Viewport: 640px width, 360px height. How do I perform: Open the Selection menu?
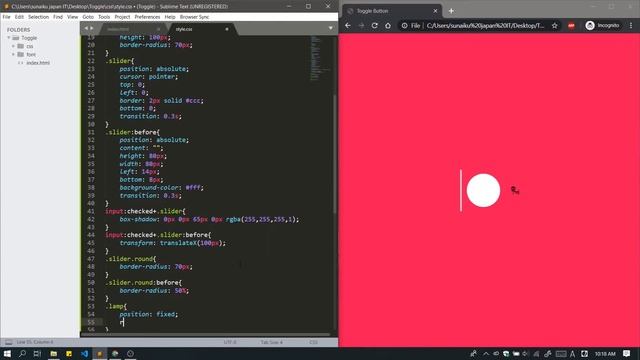pos(38,17)
